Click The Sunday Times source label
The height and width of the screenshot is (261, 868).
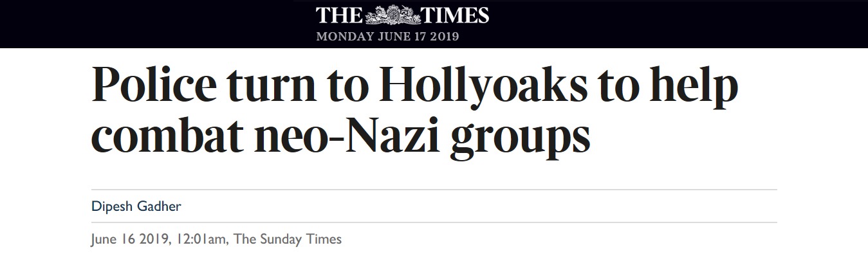(288, 239)
